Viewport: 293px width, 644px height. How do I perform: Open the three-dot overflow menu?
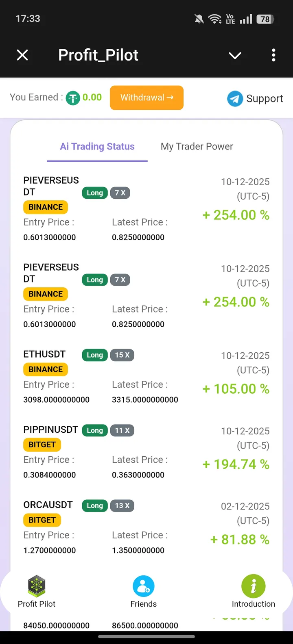point(273,55)
